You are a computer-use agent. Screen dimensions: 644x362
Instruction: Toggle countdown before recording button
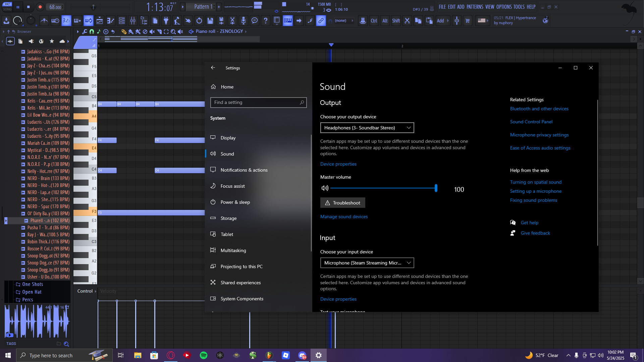click(66, 21)
